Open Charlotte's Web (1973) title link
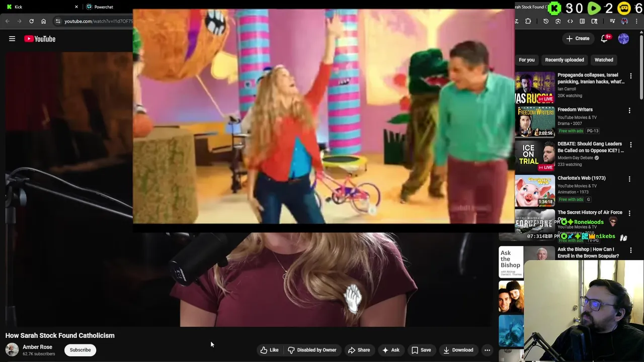Viewport: 644px width, 362px height. pos(582,178)
